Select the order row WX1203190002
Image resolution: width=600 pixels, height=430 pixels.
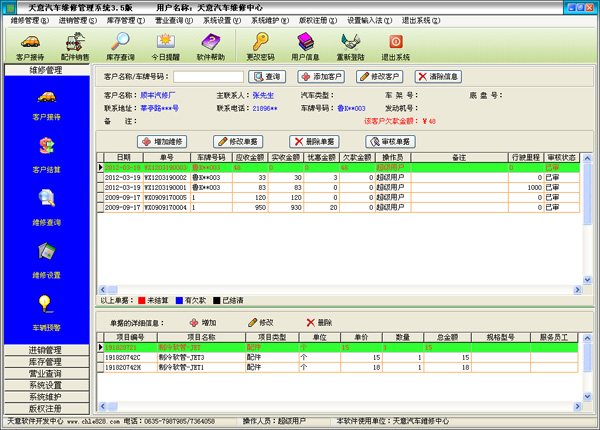(x=166, y=177)
